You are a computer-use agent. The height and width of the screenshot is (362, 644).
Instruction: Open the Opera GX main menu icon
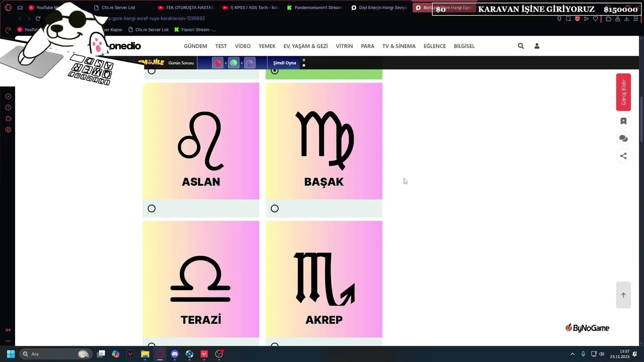coord(8,8)
